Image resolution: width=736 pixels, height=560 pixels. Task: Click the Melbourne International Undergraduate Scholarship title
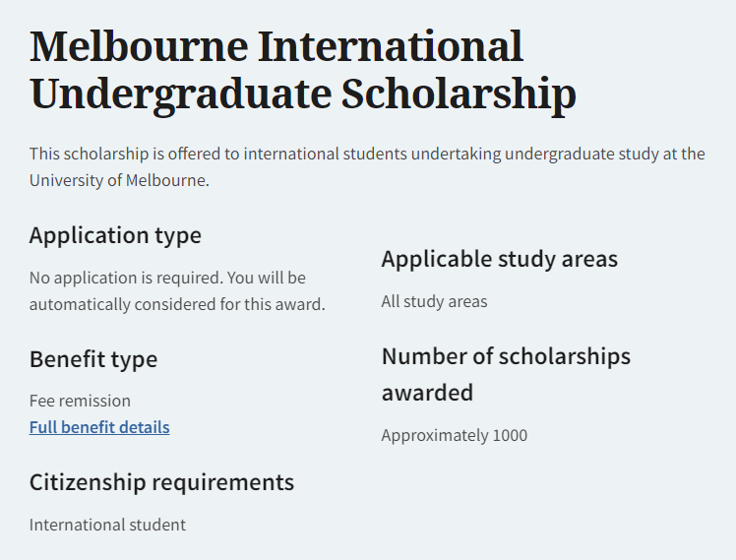pyautogui.click(x=302, y=71)
